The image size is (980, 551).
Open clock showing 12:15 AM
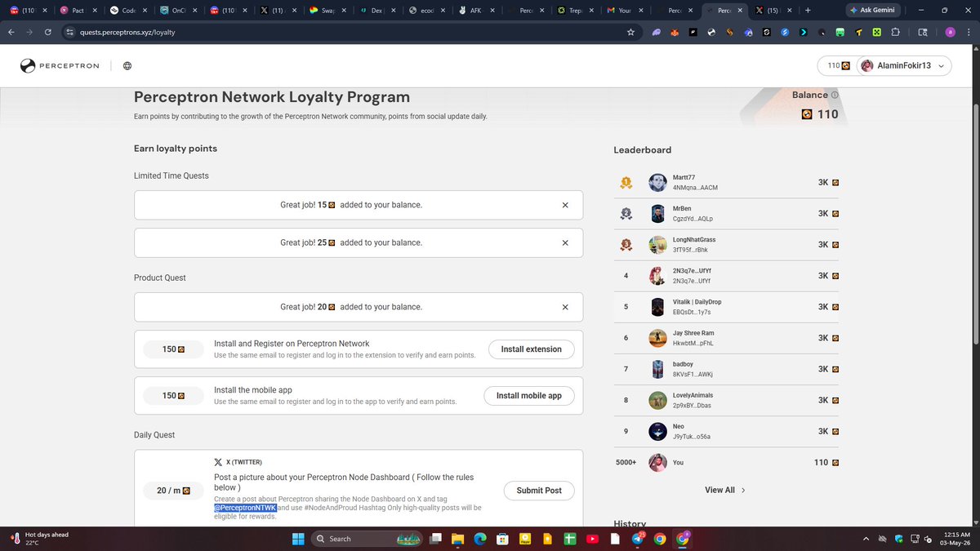click(x=954, y=539)
